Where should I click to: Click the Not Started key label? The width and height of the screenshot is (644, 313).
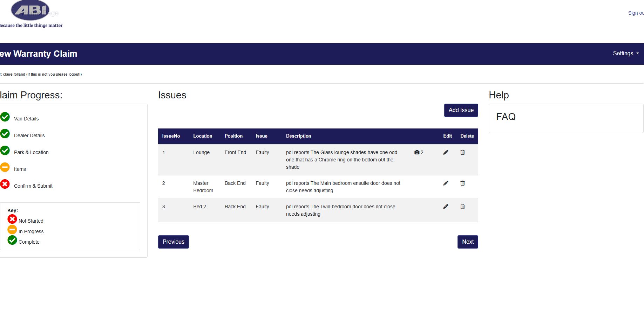click(x=31, y=221)
